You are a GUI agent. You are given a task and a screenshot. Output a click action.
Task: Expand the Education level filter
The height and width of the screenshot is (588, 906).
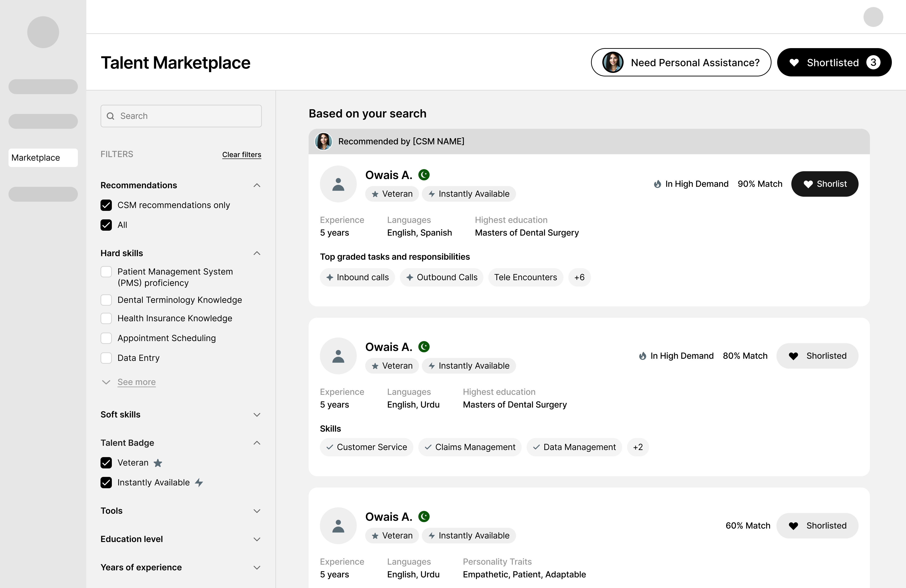tap(257, 539)
